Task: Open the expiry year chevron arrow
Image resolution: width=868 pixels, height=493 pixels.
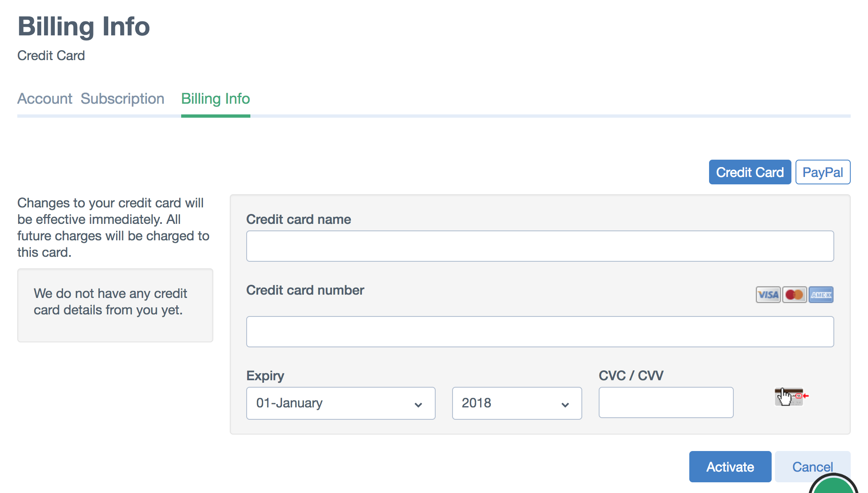Action: 565,405
